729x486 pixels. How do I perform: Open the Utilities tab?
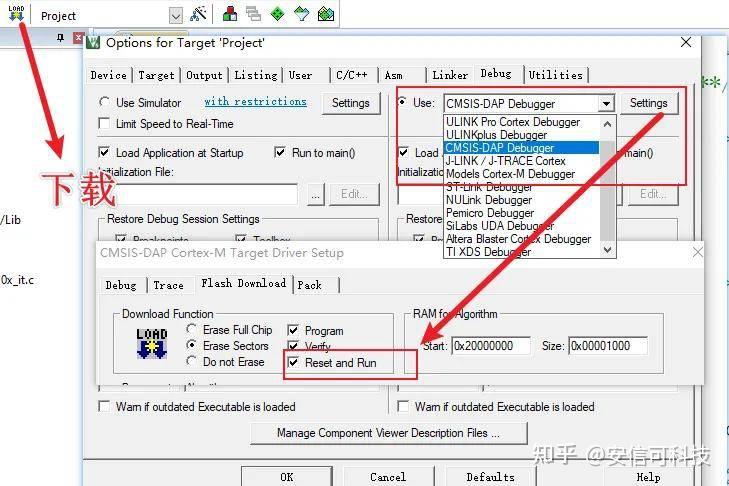tap(556, 75)
